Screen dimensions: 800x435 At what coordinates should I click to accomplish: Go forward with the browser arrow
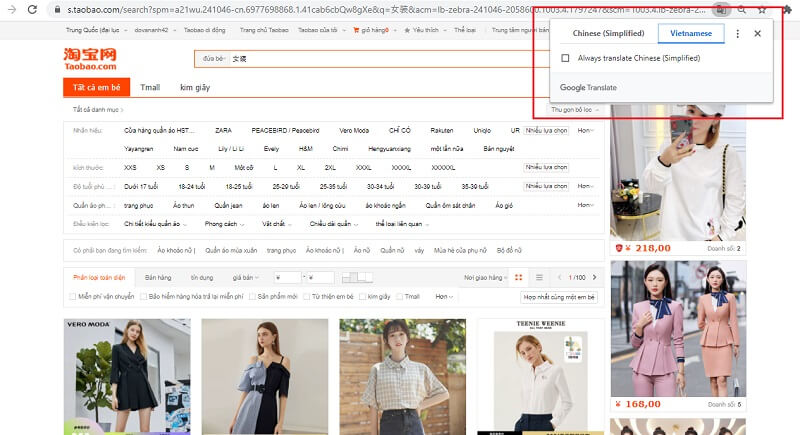(x=12, y=10)
